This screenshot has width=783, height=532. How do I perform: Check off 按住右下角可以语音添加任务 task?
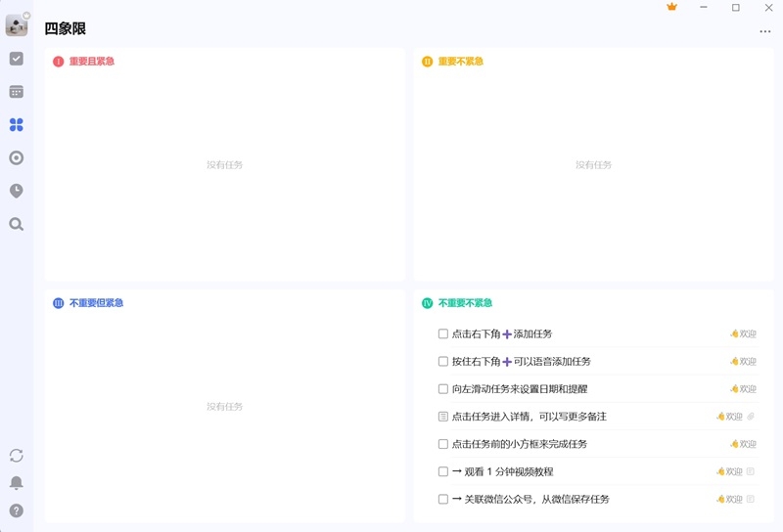tap(443, 361)
